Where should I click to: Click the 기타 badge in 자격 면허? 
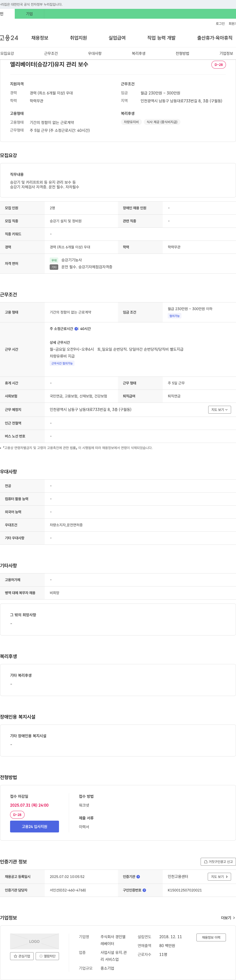click(x=54, y=267)
